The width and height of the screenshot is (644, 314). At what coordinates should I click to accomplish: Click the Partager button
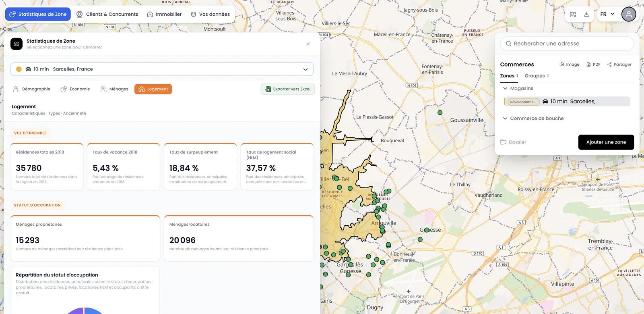pyautogui.click(x=619, y=64)
